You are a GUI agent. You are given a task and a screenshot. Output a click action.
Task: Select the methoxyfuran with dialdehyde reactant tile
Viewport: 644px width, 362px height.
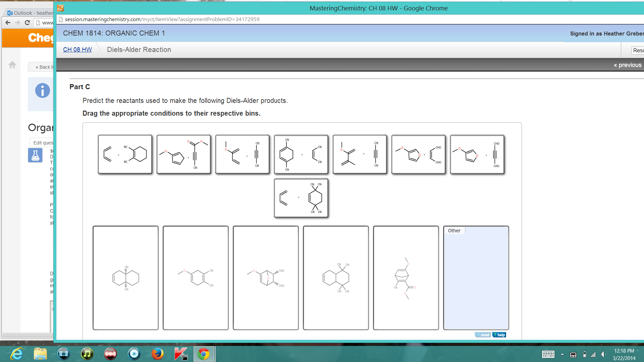418,154
